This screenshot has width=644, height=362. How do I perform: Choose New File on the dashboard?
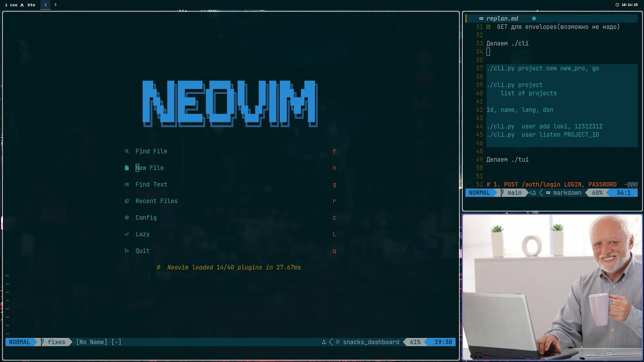[x=149, y=168]
